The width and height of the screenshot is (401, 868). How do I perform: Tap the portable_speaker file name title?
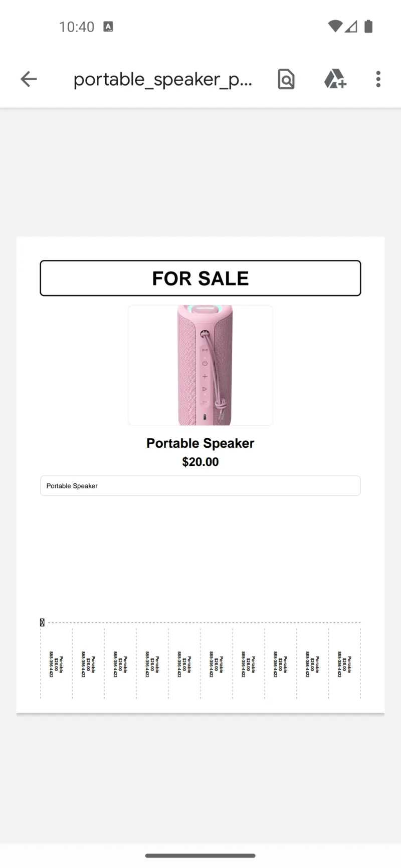[163, 79]
